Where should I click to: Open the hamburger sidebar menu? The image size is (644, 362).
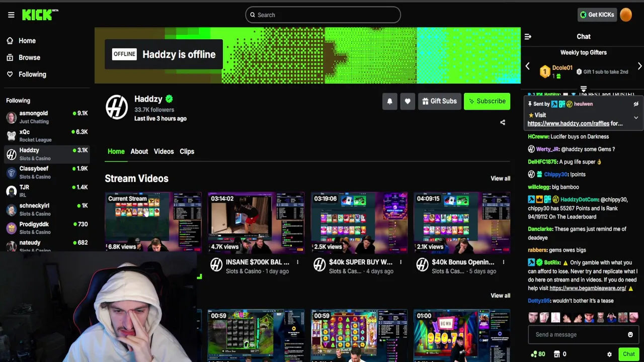(x=11, y=15)
